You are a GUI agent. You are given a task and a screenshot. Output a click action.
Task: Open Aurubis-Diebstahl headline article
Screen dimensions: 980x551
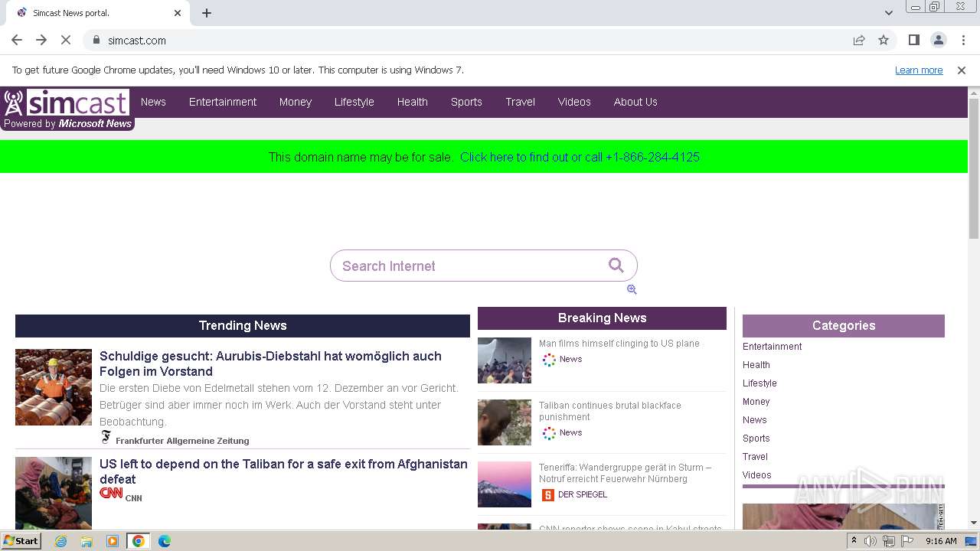[270, 364]
